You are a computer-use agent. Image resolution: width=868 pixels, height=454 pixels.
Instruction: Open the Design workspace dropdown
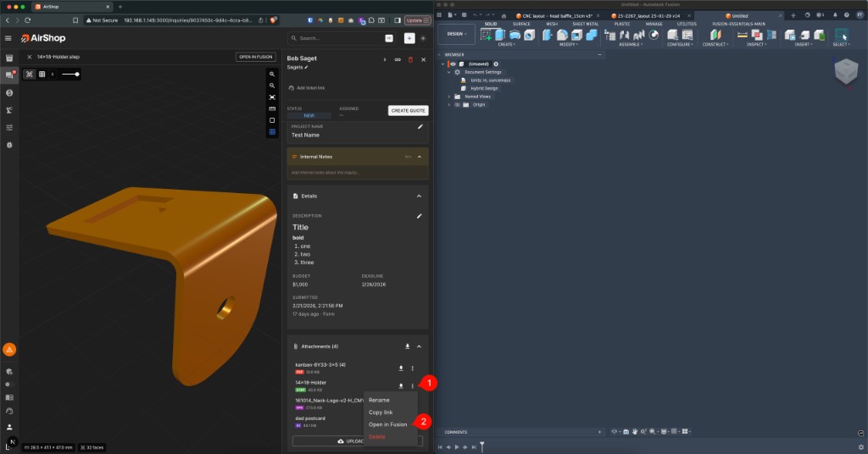[455, 34]
